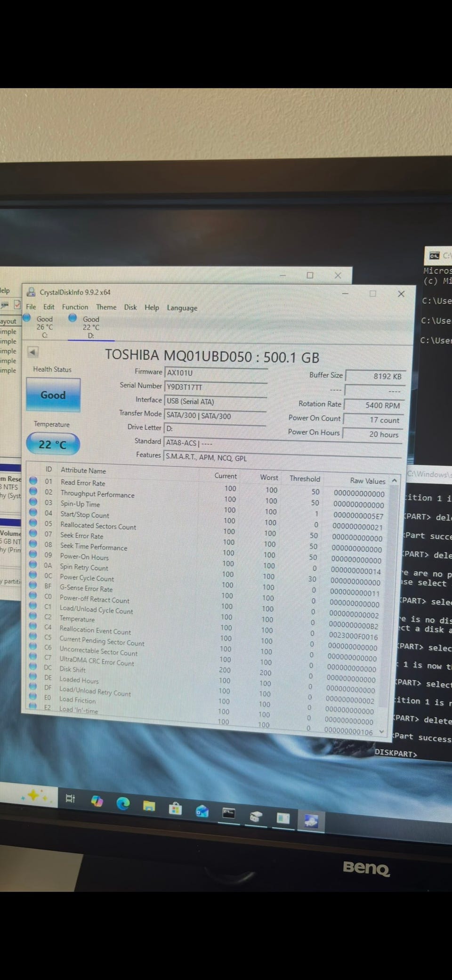Click the CrystalDiskInfo taskbar icon
The image size is (452, 980).
click(311, 821)
